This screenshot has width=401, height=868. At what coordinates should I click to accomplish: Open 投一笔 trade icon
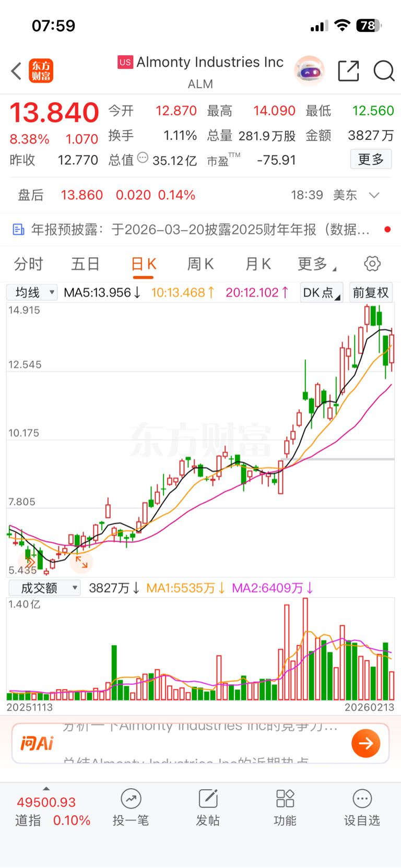[x=131, y=799]
